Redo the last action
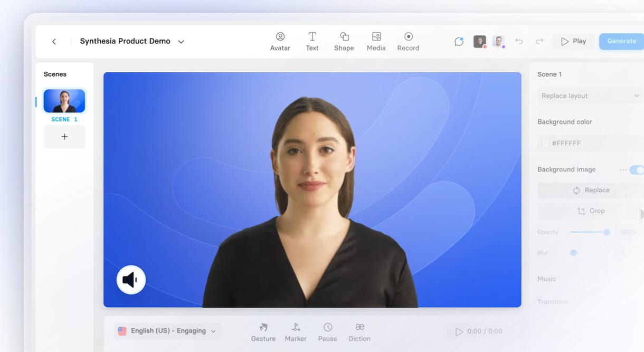 [x=539, y=41]
